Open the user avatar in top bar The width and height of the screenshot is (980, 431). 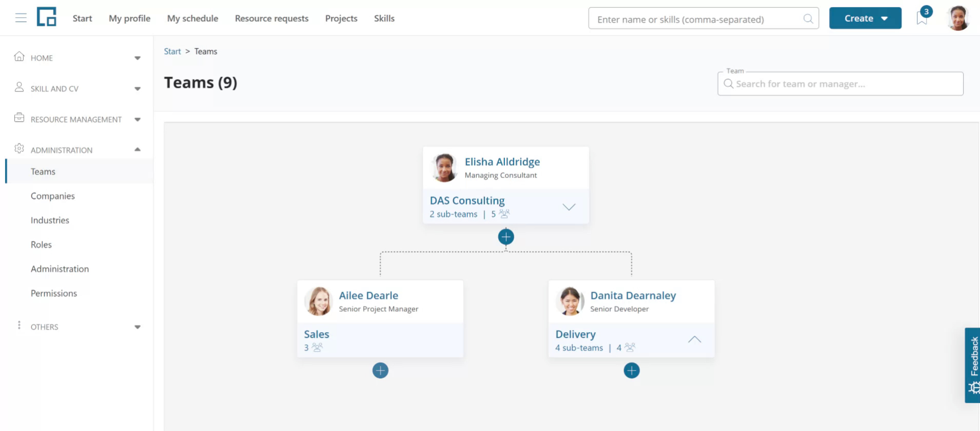[958, 18]
